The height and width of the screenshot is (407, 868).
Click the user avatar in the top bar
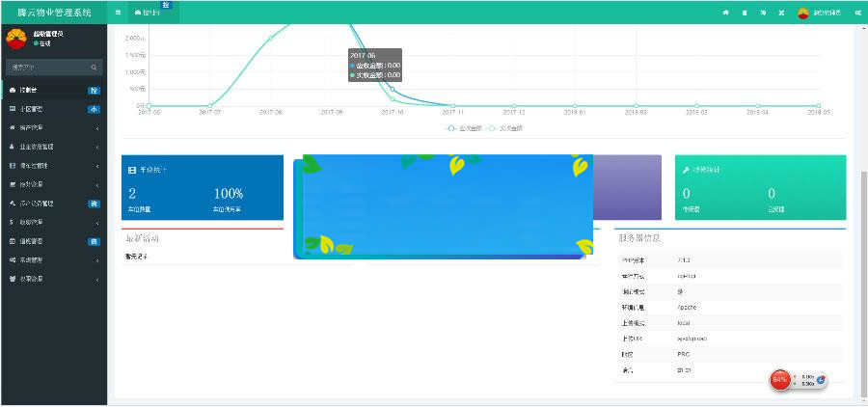click(804, 13)
